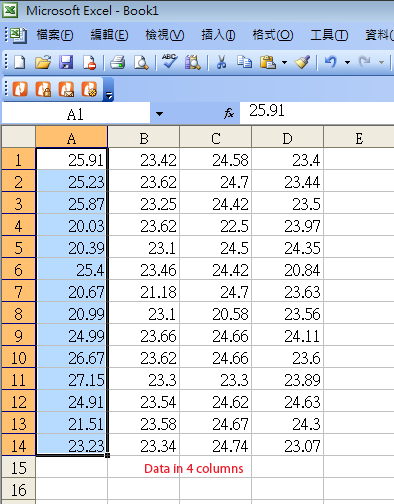Click the orange PDF icon with gear

[x=89, y=89]
